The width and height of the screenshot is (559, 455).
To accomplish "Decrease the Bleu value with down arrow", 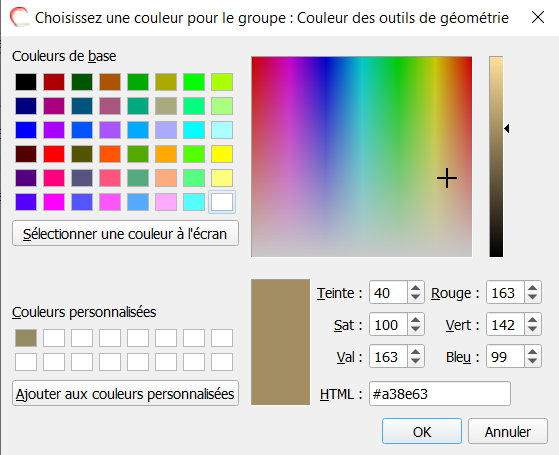I will (533, 361).
